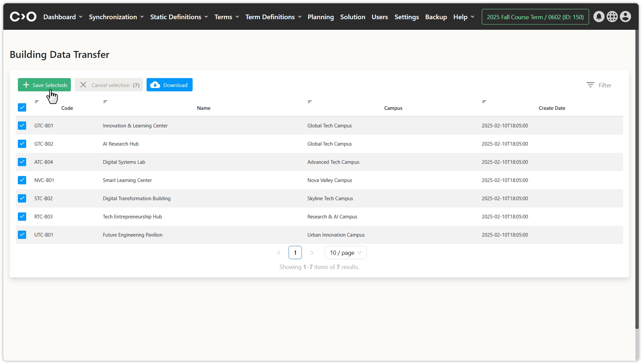Screen dimensions: 642x364
Task: Click the Download button
Action: (x=169, y=85)
